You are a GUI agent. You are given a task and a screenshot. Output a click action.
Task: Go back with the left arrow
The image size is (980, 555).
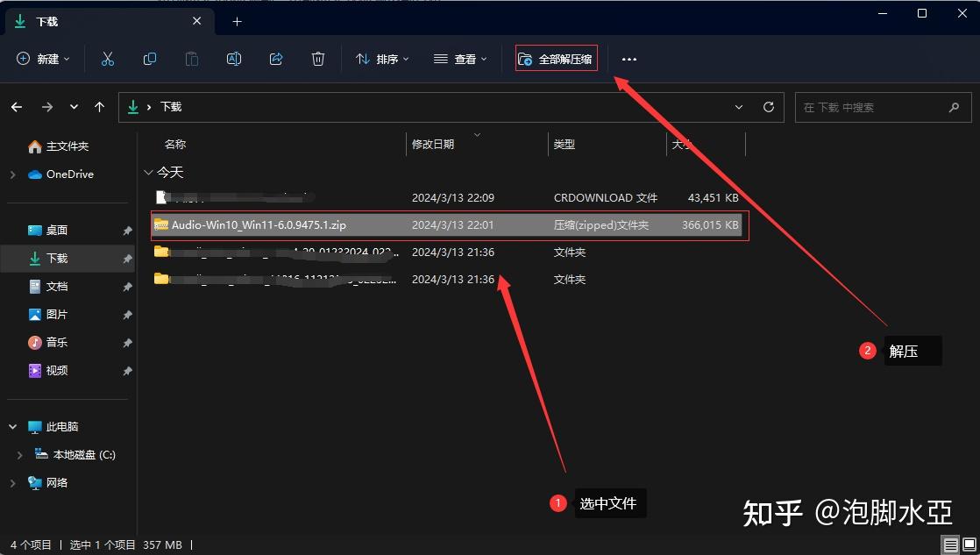click(17, 107)
